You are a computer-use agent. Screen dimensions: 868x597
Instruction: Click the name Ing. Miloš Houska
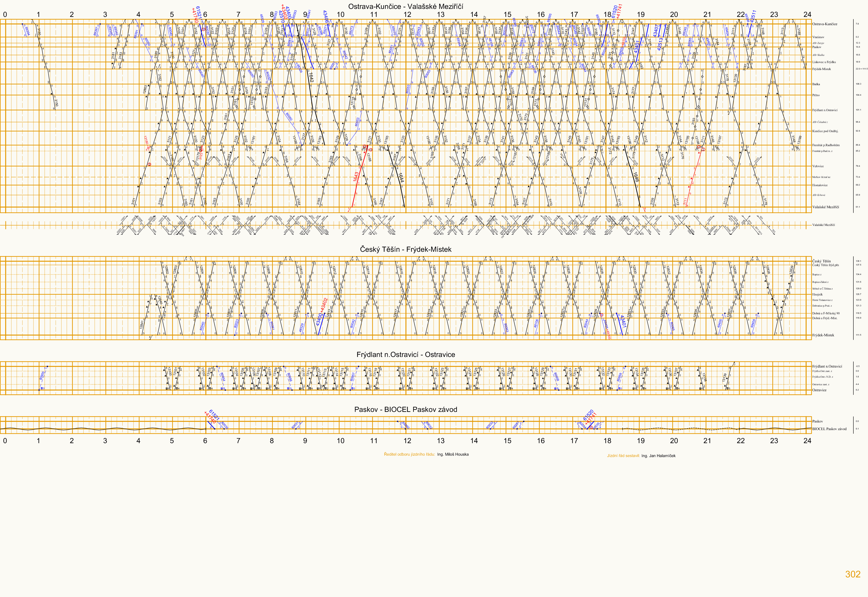(x=453, y=454)
